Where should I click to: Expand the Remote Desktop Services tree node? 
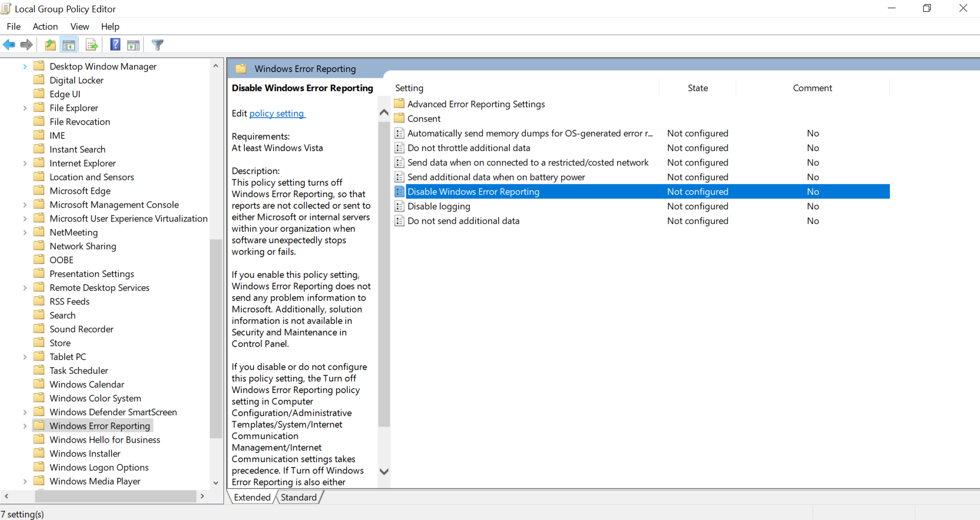(x=25, y=288)
